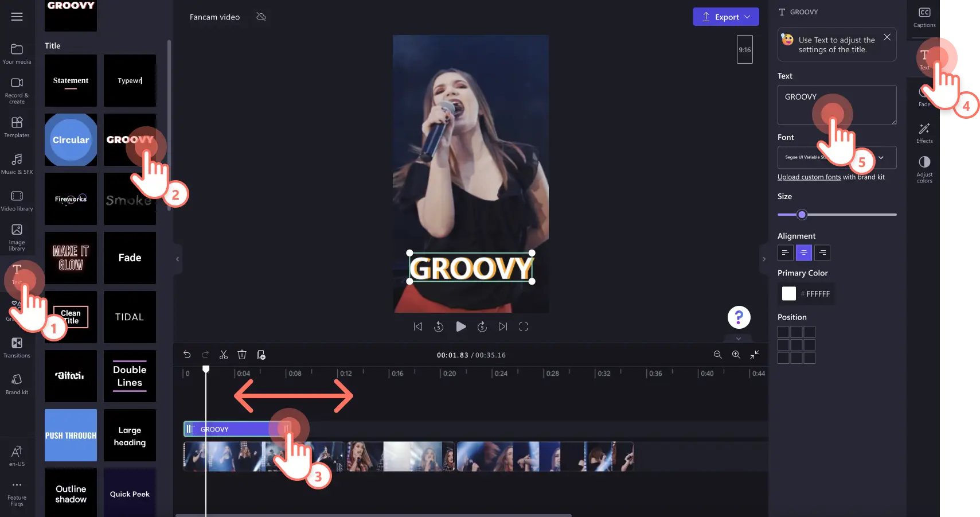This screenshot has width=980, height=517.
Task: Set position to bottom-right grid cell
Action: pos(809,358)
